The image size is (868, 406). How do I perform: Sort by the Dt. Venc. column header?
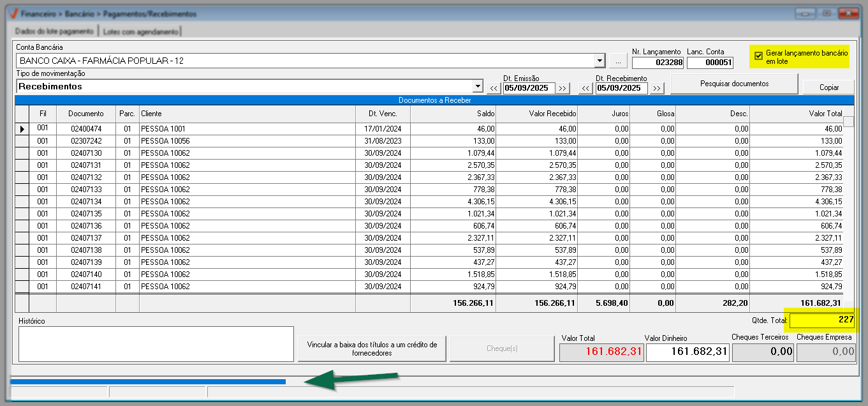pos(383,114)
